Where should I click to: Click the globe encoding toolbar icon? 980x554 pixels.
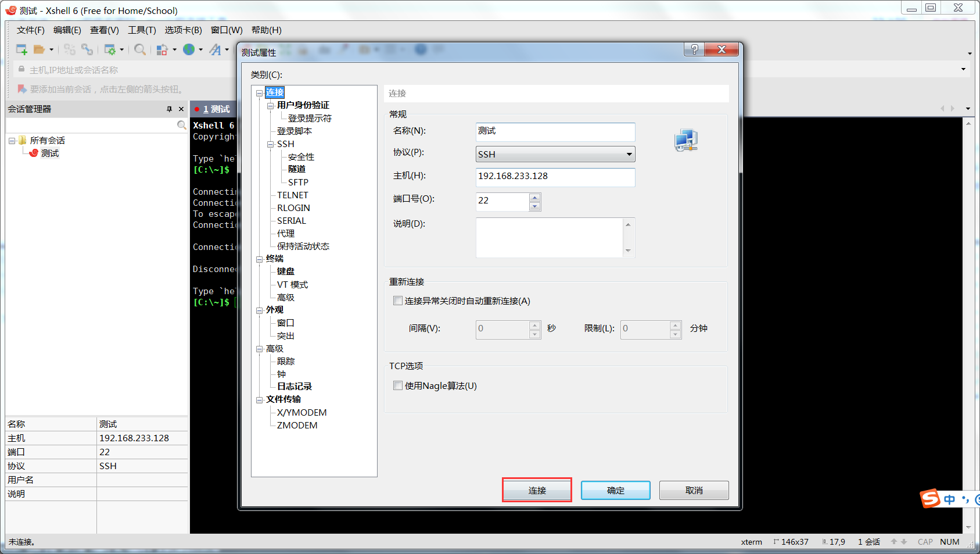click(189, 49)
